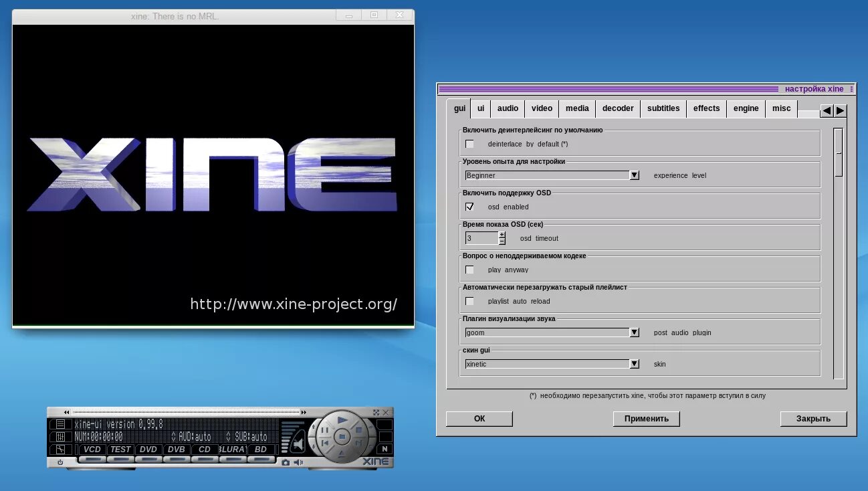Image resolution: width=868 pixels, height=491 pixels.
Task: Eject the current media
Action: (342, 454)
